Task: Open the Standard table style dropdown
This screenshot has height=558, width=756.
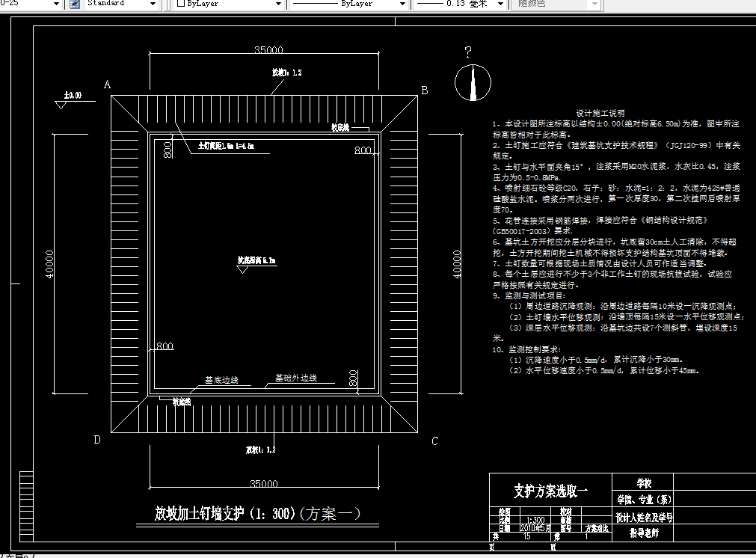Action: pyautogui.click(x=153, y=4)
